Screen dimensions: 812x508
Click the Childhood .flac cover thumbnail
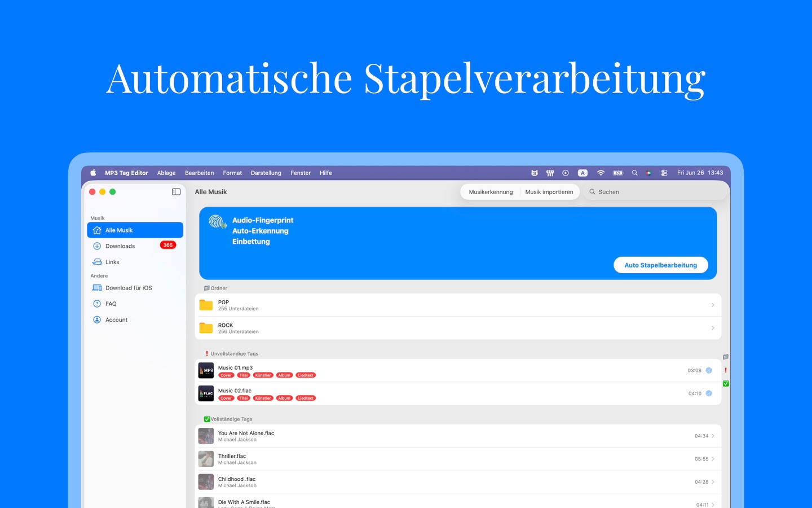pos(206,482)
